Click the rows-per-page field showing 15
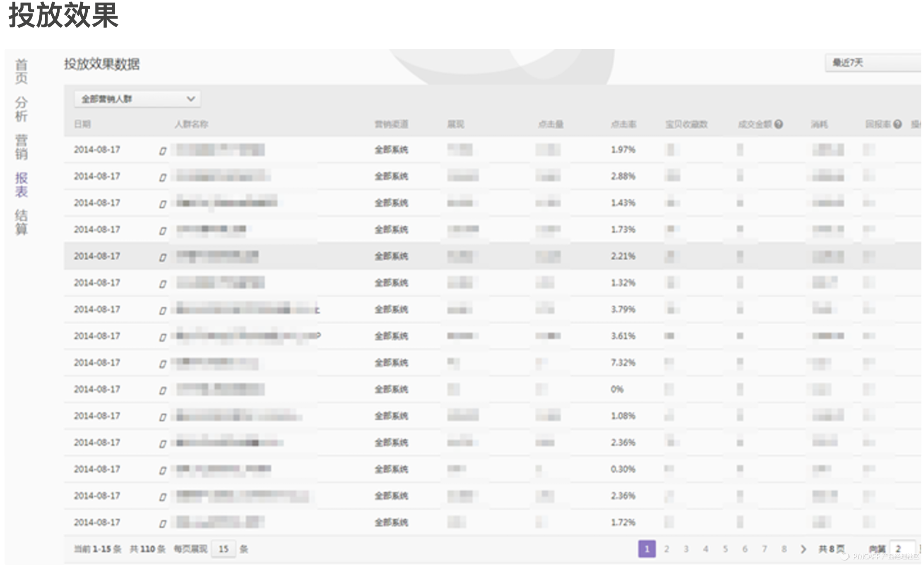The image size is (924, 565). point(224,549)
